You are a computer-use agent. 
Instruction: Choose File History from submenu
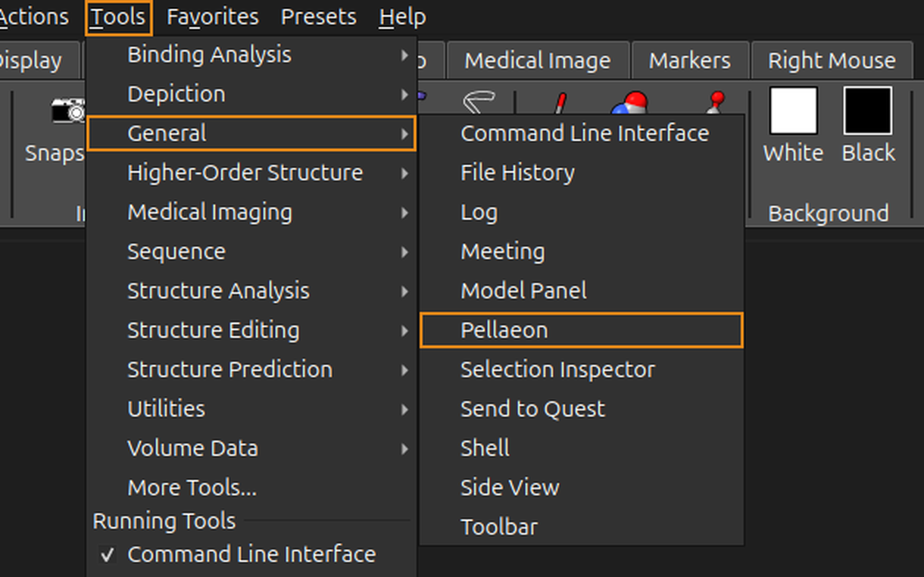(582, 173)
